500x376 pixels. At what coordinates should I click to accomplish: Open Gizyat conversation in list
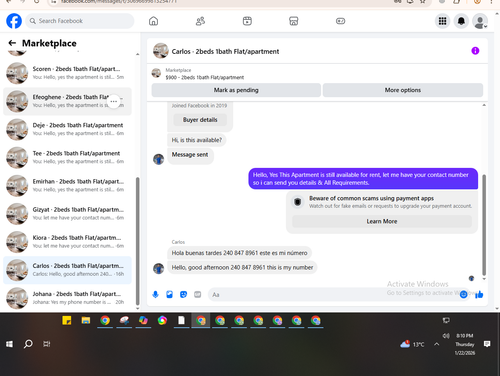(x=67, y=214)
